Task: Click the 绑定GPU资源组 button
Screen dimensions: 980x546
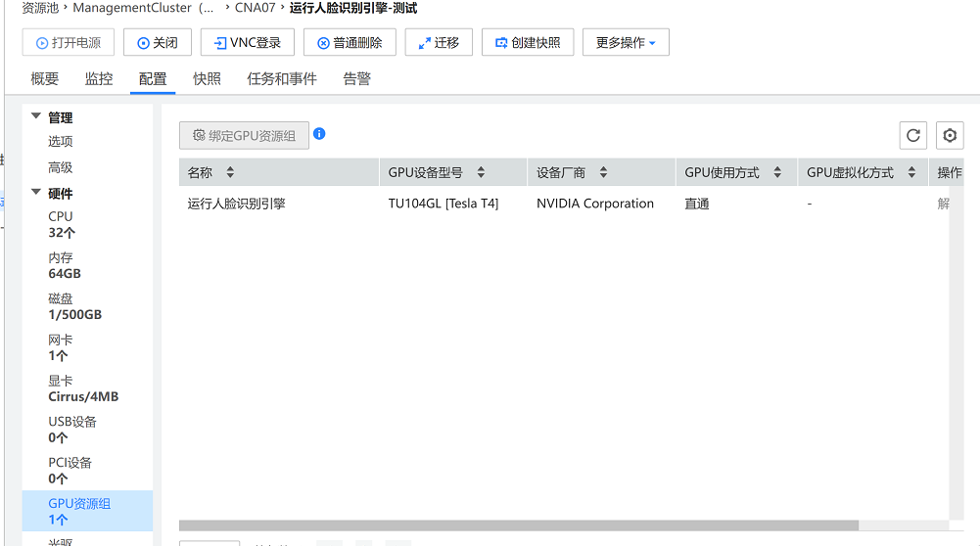Action: (x=244, y=136)
